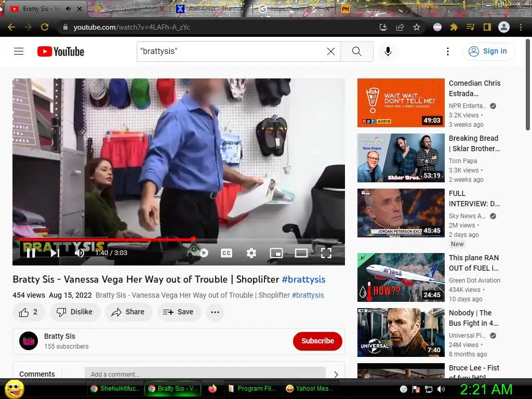This screenshot has width=532, height=399.
Task: Open Bruce Lee Fist of Fury title
Action: (474, 372)
